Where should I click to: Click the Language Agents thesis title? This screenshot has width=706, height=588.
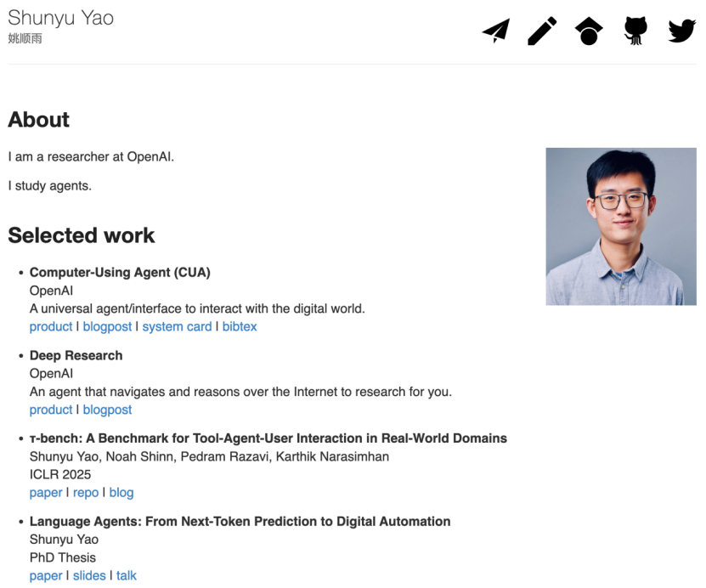coord(240,522)
